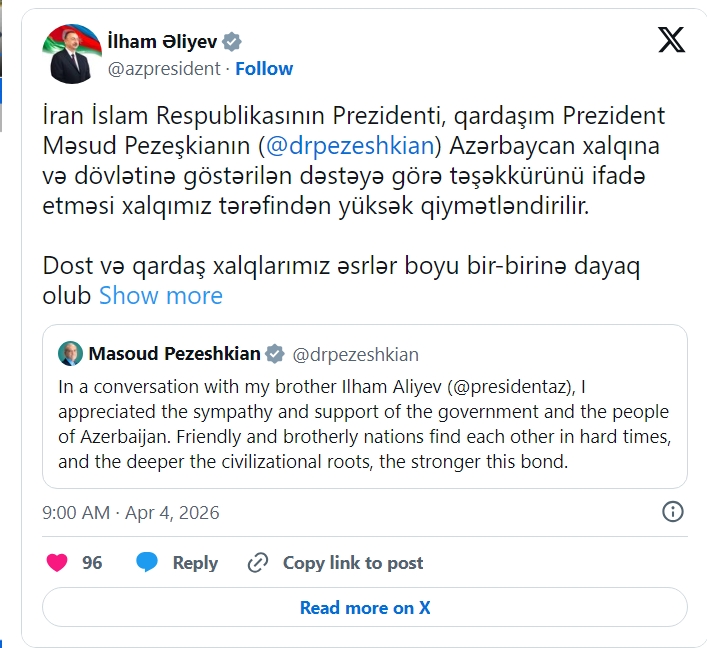Screen dimensions: 707x648
Task: Click the @azpresident handle
Action: [x=163, y=69]
